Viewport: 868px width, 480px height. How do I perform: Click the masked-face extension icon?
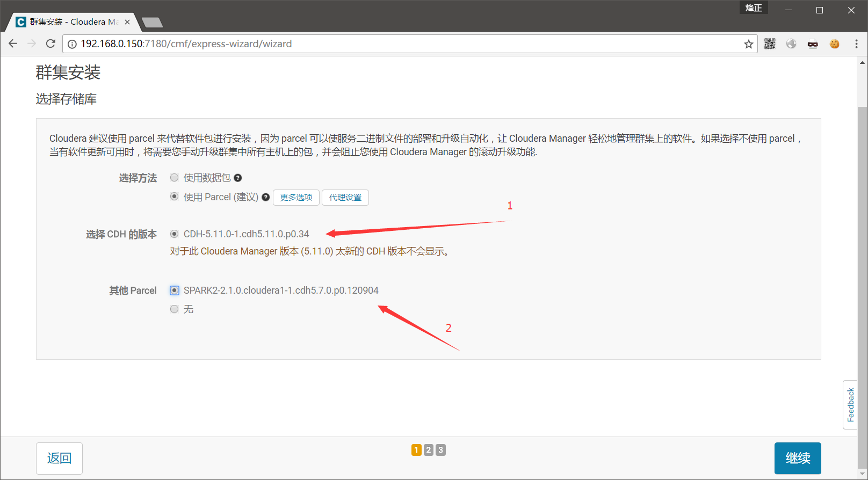point(813,44)
